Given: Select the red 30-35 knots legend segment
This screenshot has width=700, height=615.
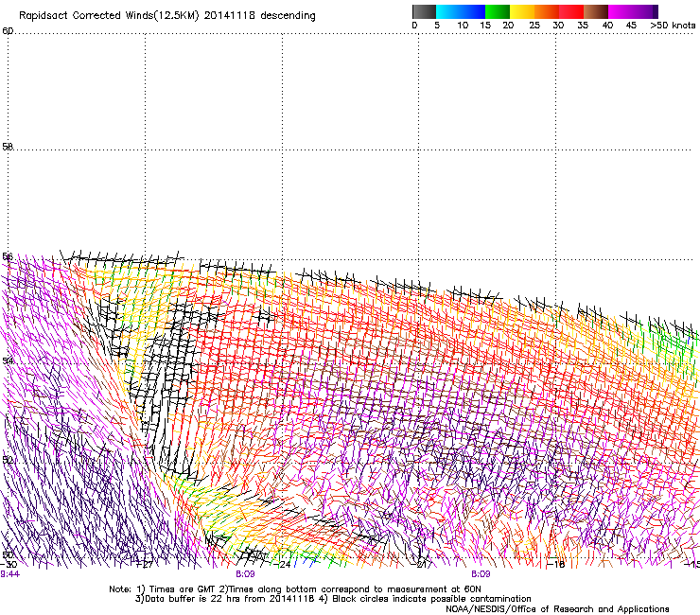Looking at the screenshot, I should click(x=571, y=11).
